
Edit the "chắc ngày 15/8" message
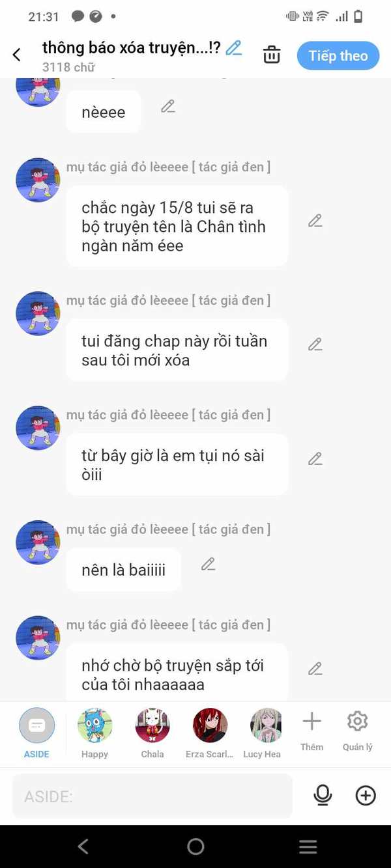(x=315, y=221)
